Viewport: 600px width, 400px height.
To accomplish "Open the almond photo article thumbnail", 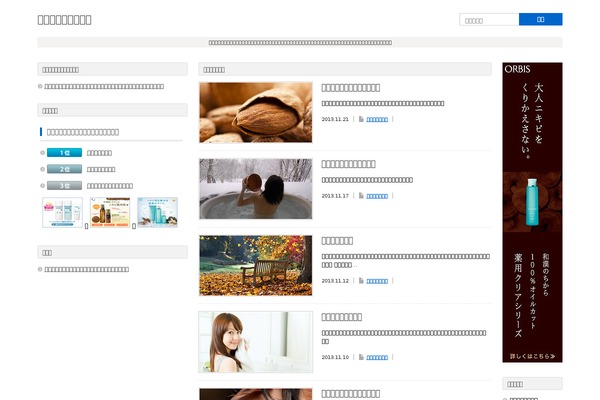I will (256, 112).
